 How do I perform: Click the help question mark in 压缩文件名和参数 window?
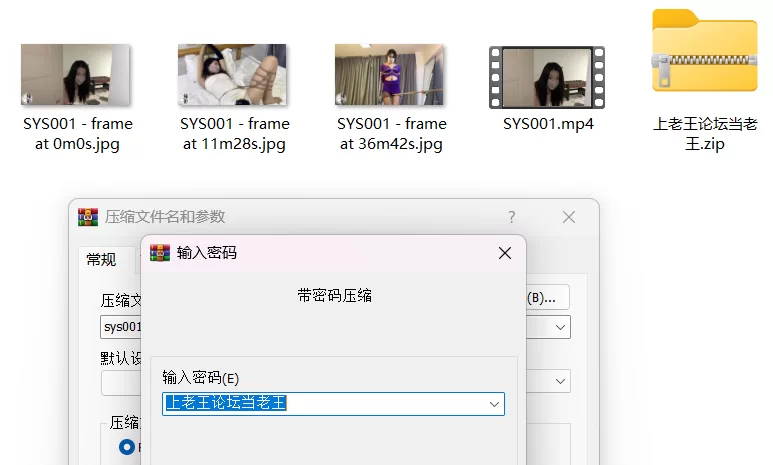coord(512,217)
